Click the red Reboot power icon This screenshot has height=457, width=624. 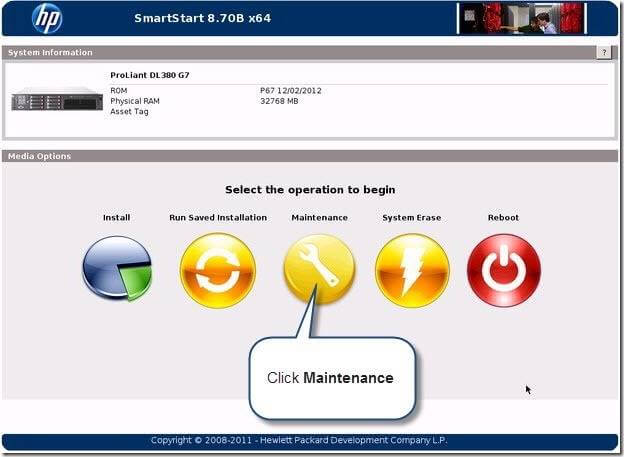click(504, 271)
